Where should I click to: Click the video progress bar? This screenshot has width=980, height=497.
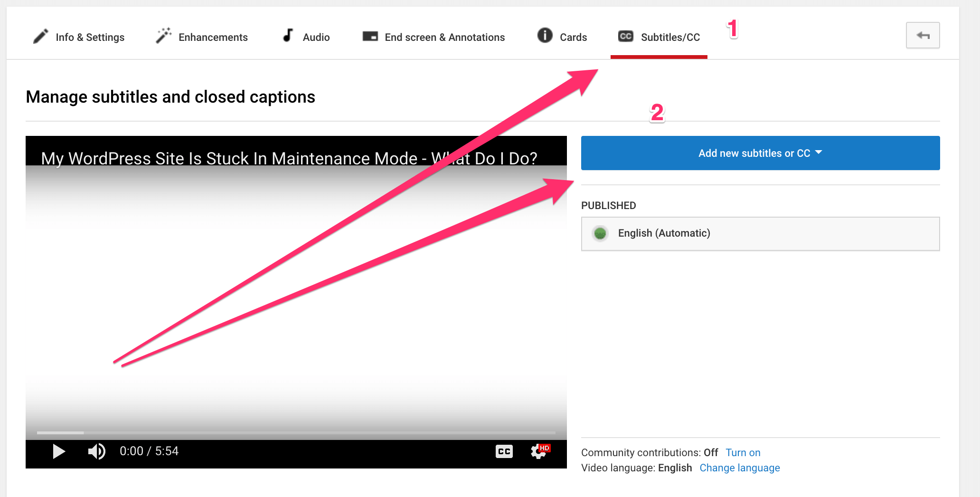[x=297, y=433]
